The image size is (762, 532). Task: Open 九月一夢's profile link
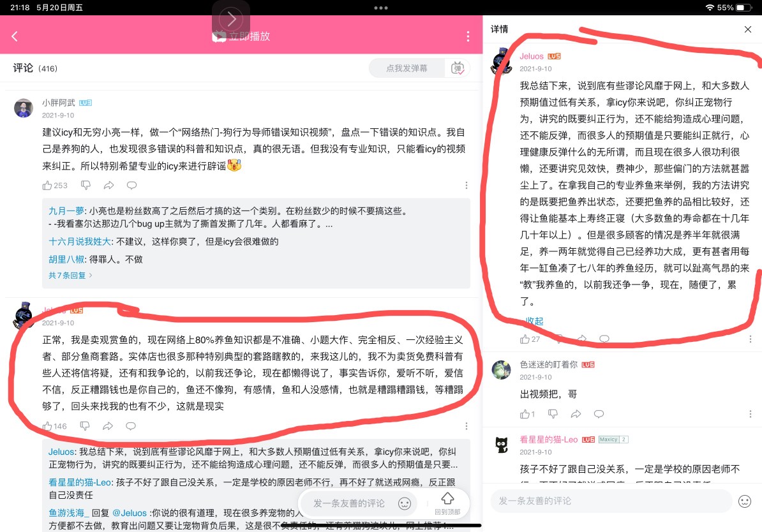(66, 211)
